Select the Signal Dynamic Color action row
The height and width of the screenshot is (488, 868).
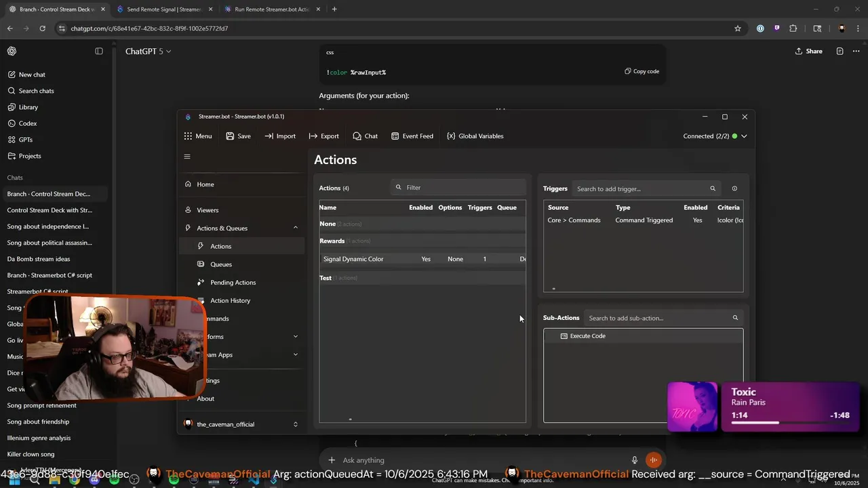coord(422,259)
